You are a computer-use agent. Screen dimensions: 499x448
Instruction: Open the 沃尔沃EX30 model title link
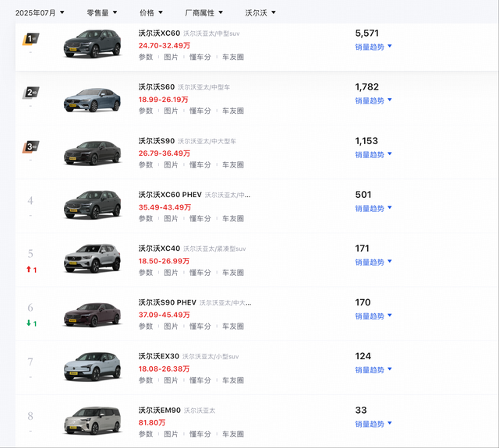pyautogui.click(x=158, y=356)
